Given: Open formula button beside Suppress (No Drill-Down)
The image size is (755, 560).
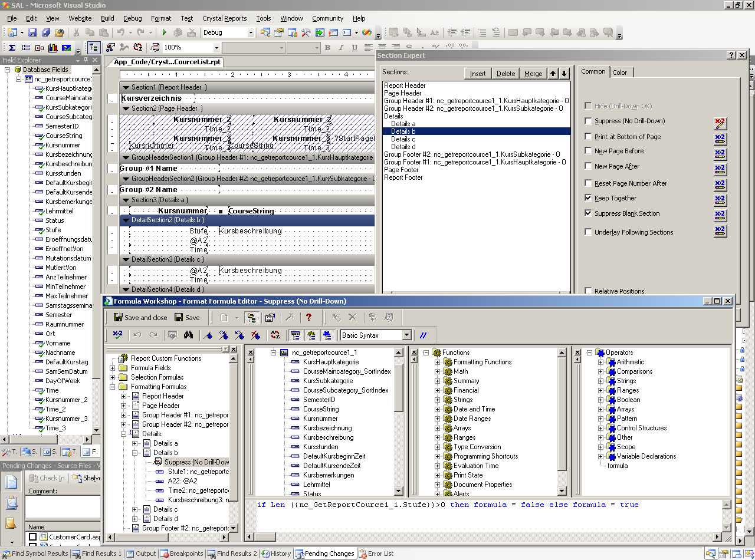Looking at the screenshot, I should pyautogui.click(x=720, y=123).
